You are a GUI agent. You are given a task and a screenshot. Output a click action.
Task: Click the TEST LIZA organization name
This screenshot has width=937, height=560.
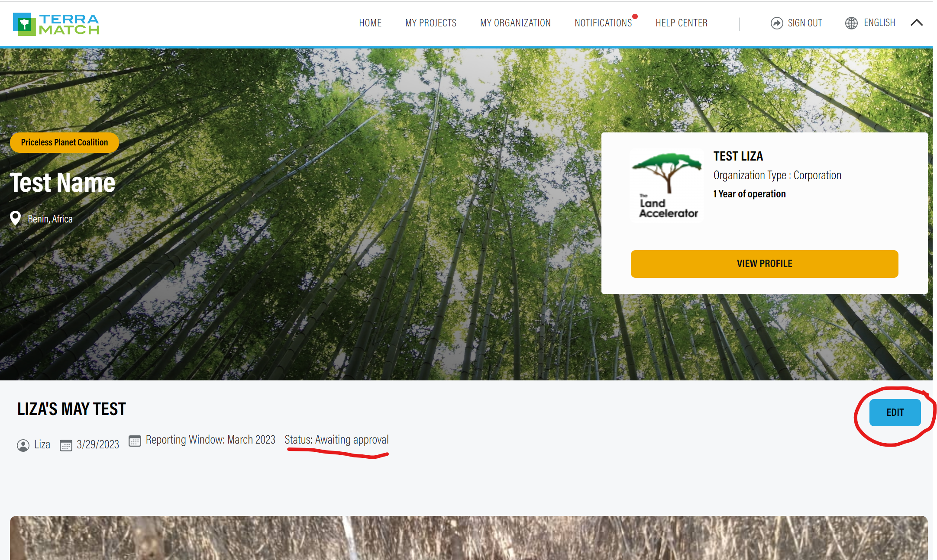point(738,156)
